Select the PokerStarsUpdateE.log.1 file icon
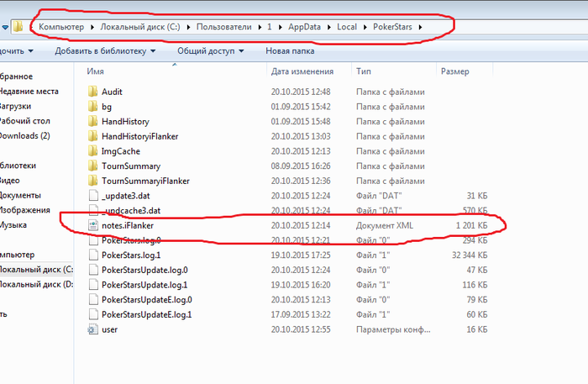This screenshot has width=588, height=384. tap(93, 314)
